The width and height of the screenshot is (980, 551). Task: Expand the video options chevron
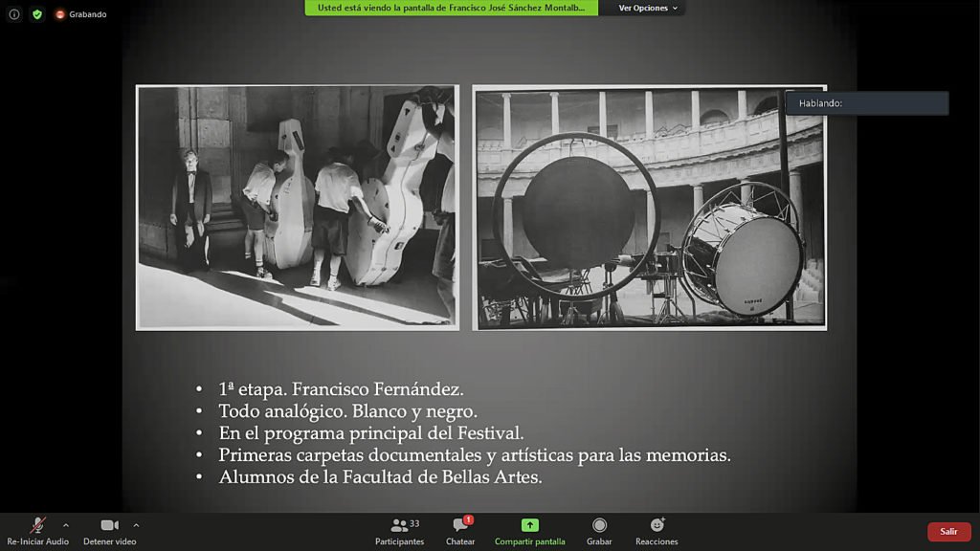(136, 525)
